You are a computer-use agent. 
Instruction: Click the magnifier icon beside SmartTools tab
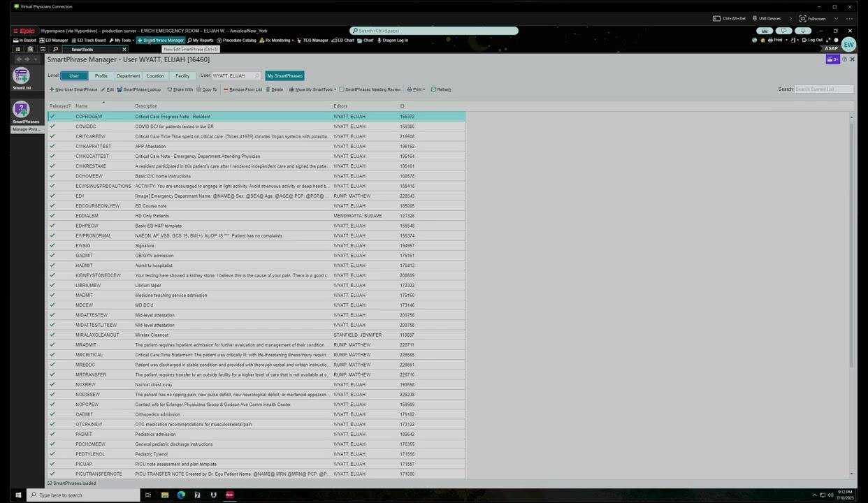pyautogui.click(x=55, y=50)
